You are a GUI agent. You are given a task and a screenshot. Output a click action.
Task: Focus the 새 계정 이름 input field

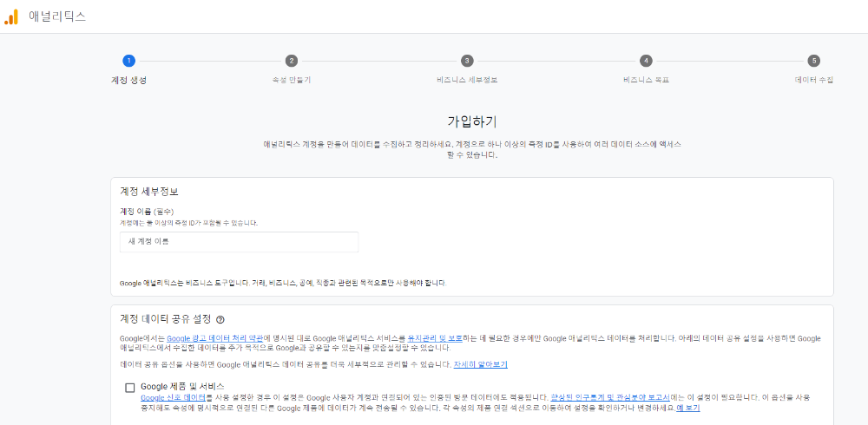coord(240,242)
